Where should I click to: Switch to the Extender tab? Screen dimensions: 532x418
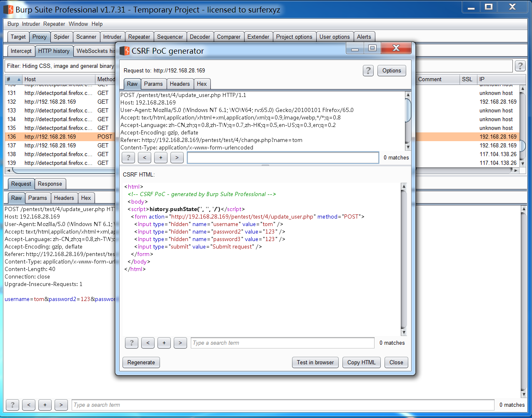click(x=258, y=37)
